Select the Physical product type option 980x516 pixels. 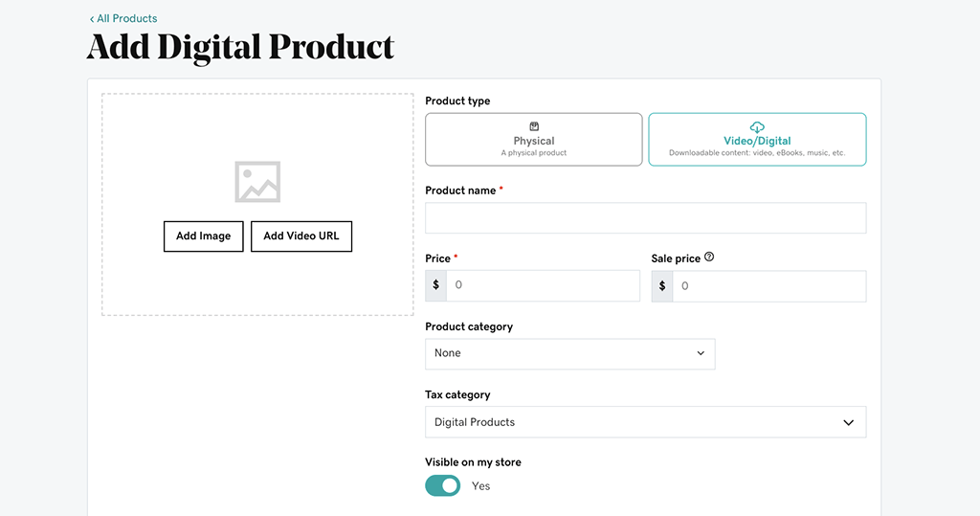tap(533, 140)
